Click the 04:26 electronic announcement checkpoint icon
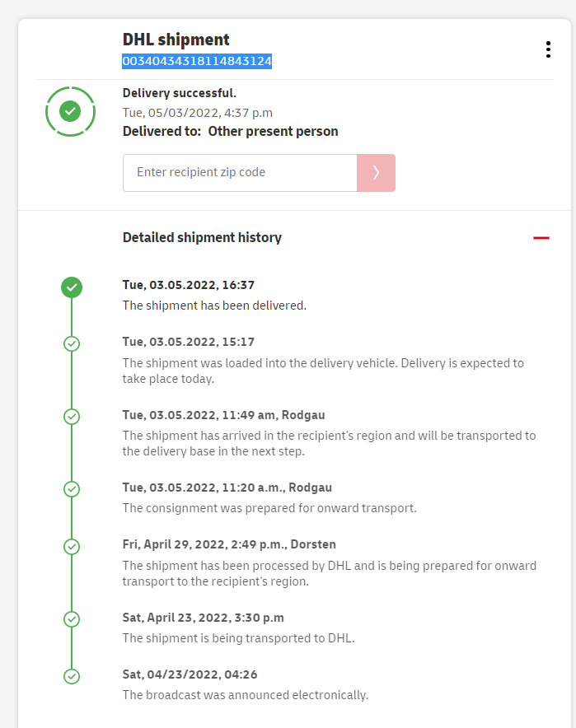 72,676
